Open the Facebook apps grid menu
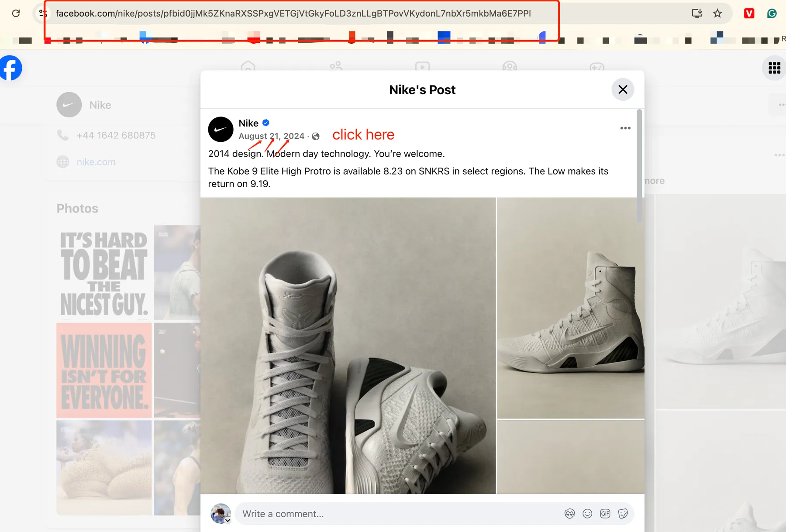 774,68
